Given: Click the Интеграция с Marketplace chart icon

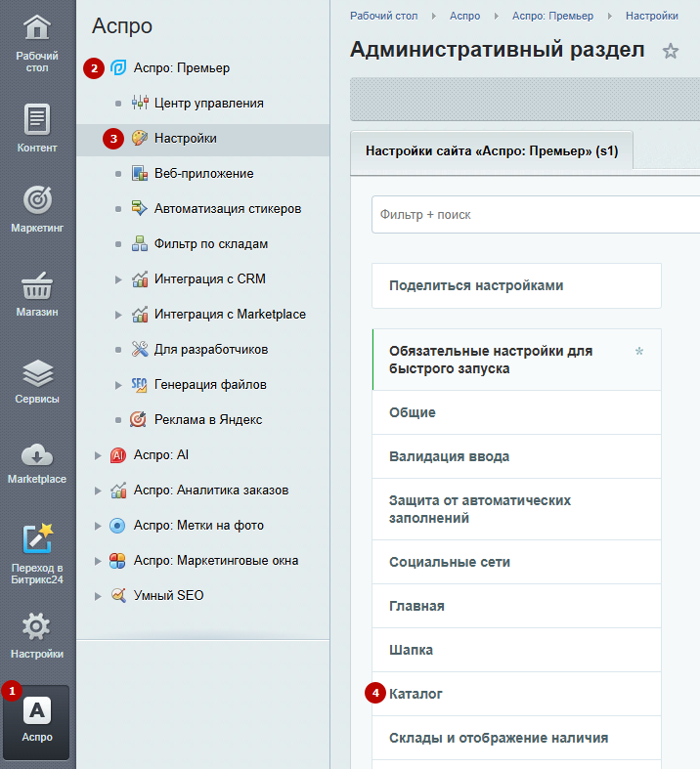Looking at the screenshot, I should [x=140, y=314].
